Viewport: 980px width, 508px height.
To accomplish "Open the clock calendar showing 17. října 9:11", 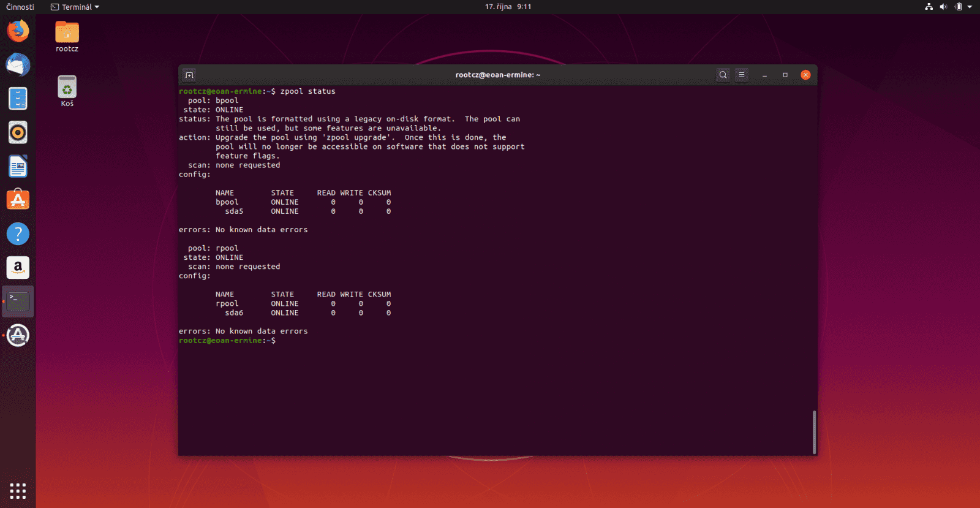I will pos(508,7).
